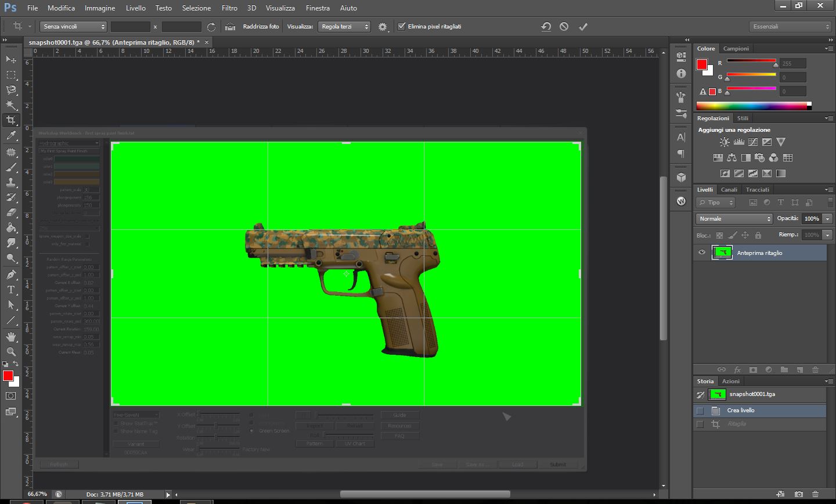Open the Normale blend mode dropdown

tap(734, 219)
